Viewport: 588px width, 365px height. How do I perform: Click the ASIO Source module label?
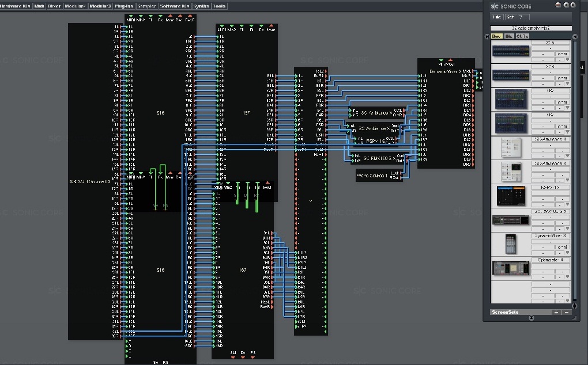pyautogui.click(x=89, y=181)
